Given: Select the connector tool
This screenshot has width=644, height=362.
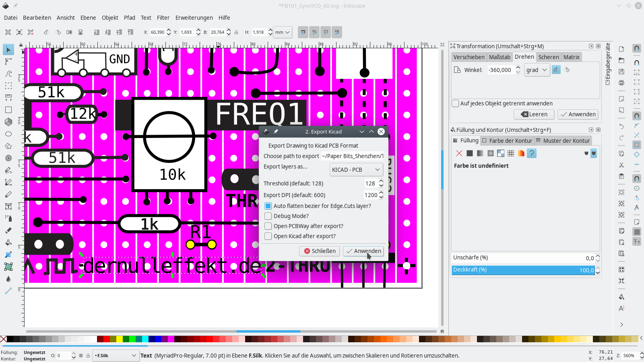Looking at the screenshot, I should [x=8, y=291].
